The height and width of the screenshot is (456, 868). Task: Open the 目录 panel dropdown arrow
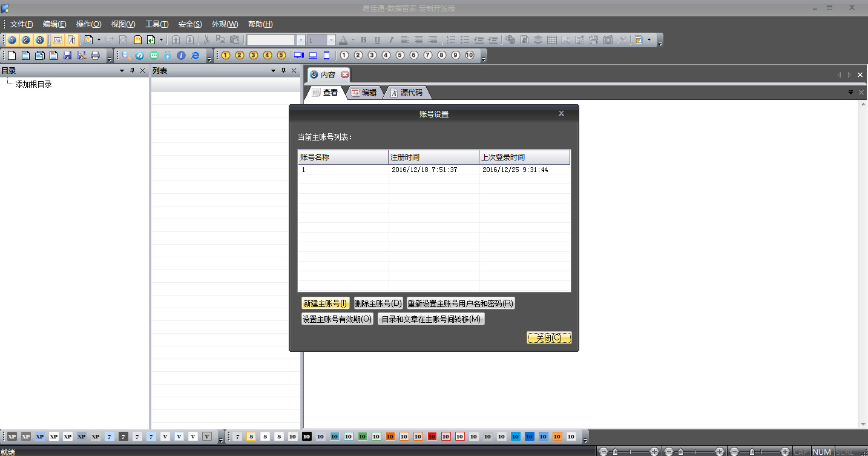tap(122, 71)
